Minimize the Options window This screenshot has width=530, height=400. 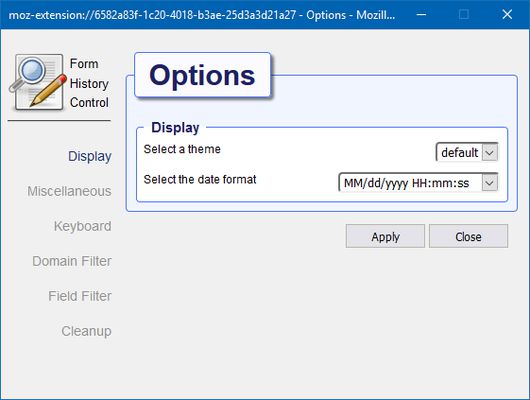tap(421, 14)
